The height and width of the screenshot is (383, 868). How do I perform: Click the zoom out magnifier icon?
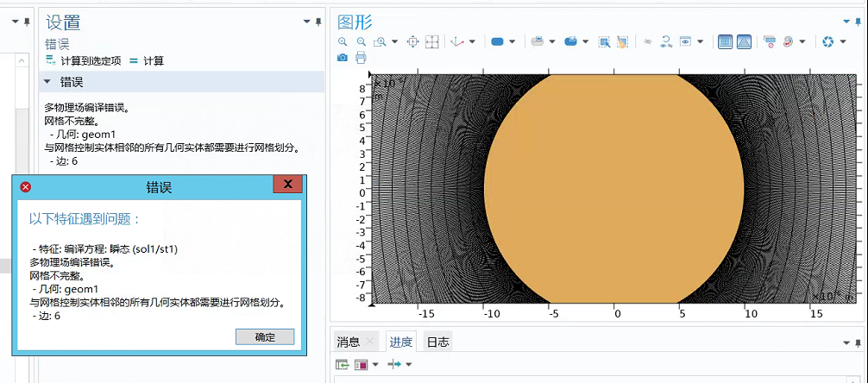tap(361, 41)
